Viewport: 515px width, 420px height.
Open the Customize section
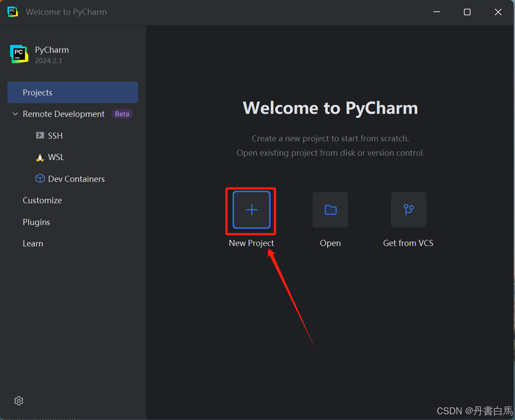(42, 200)
